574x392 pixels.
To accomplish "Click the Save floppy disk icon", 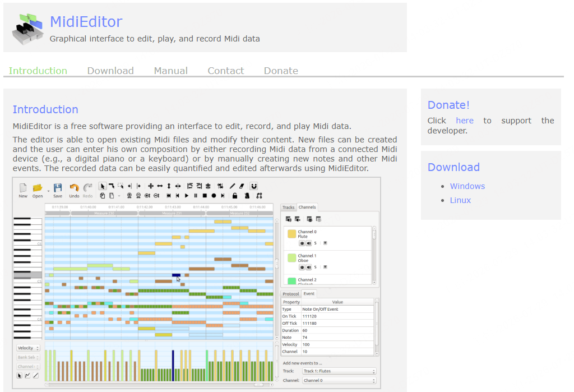I will tap(58, 188).
